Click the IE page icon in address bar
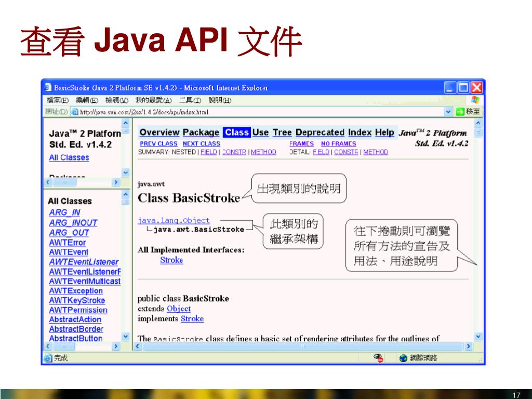Image resolution: width=532 pixels, height=399 pixels. [x=75, y=112]
